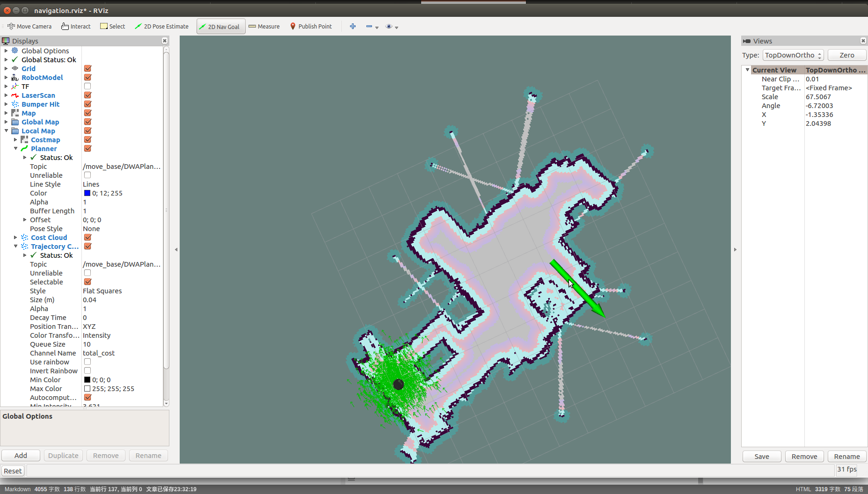Click the Bumper Hit point cloud icon
Viewport: 868px width, 494px height.
(x=15, y=104)
